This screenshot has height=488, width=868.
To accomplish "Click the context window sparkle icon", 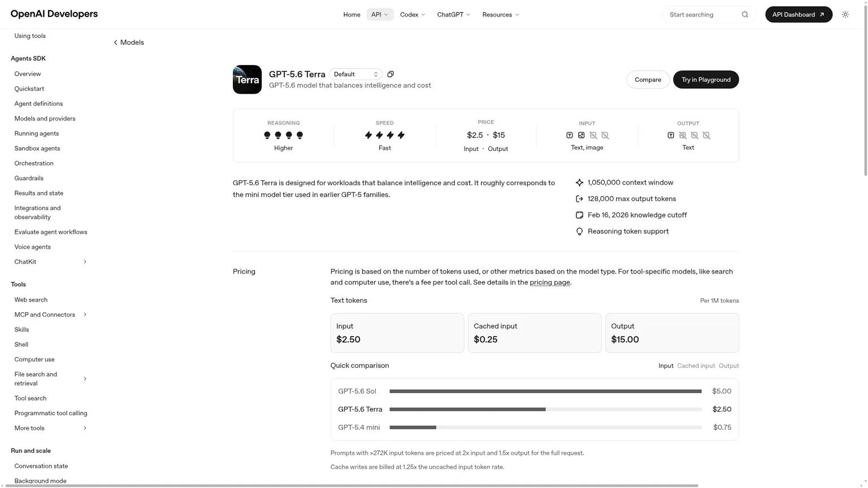I will click(x=579, y=182).
